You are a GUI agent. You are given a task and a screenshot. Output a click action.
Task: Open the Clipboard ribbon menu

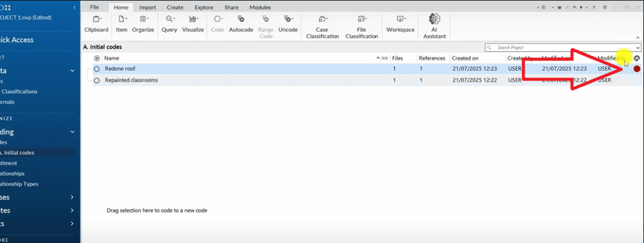click(96, 24)
